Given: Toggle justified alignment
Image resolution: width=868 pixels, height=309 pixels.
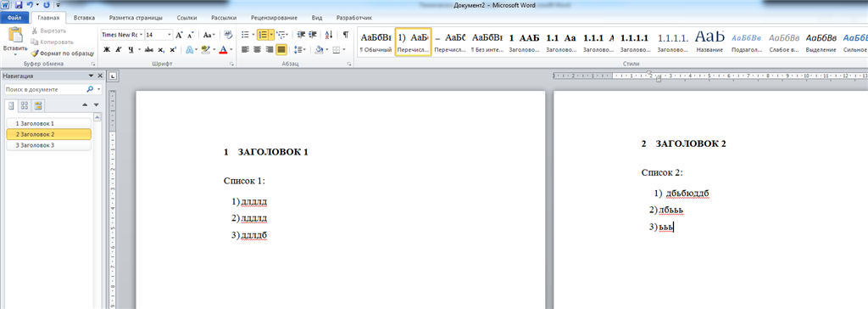Looking at the screenshot, I should click(x=281, y=50).
